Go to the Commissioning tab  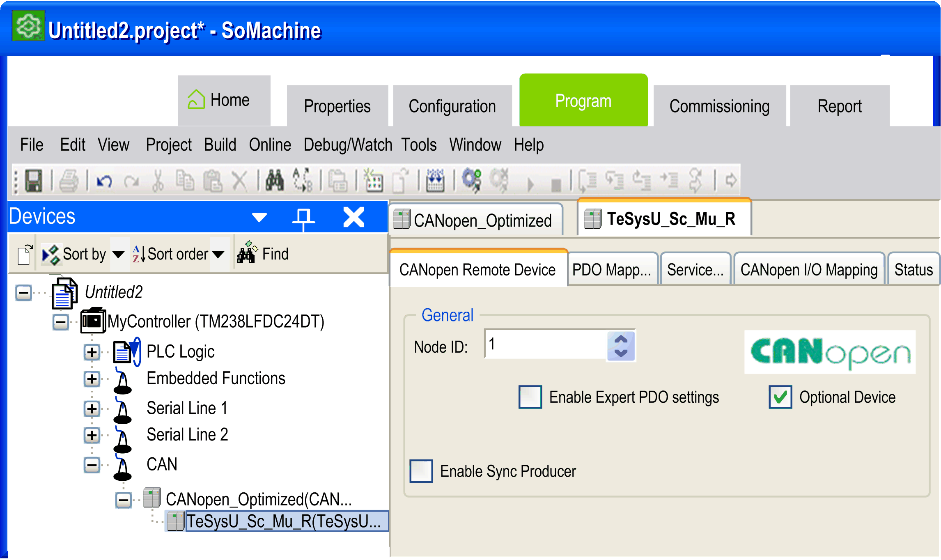pos(719,106)
